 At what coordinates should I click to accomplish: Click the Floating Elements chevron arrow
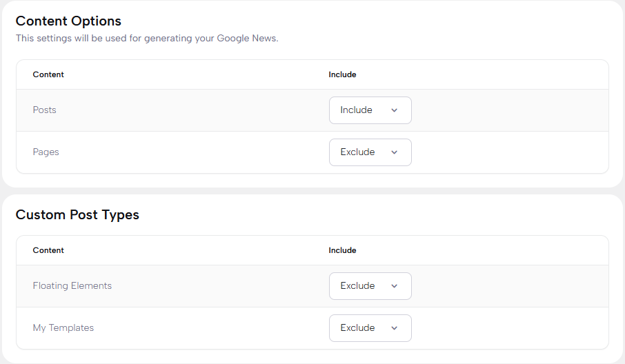(x=395, y=286)
